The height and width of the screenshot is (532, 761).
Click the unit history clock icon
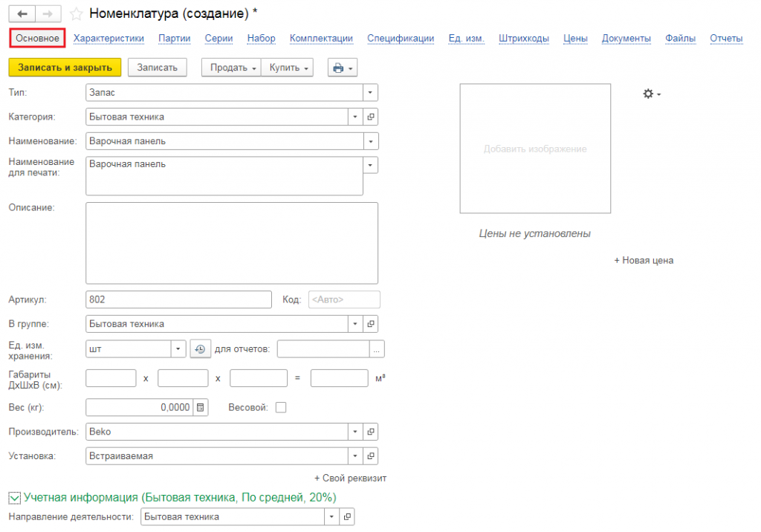tap(200, 349)
